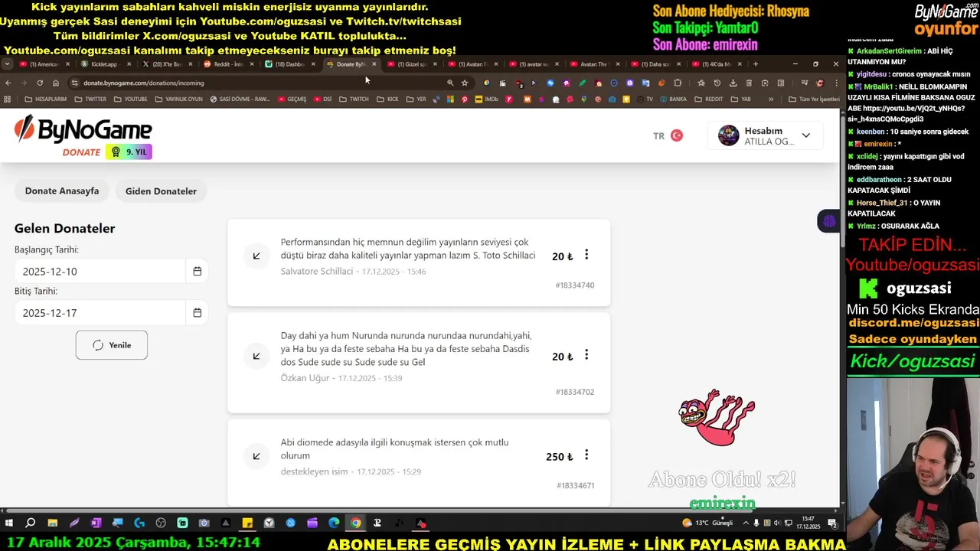Open the Chrome history icon in toolbar
This screenshot has height=551, width=980.
tap(717, 83)
